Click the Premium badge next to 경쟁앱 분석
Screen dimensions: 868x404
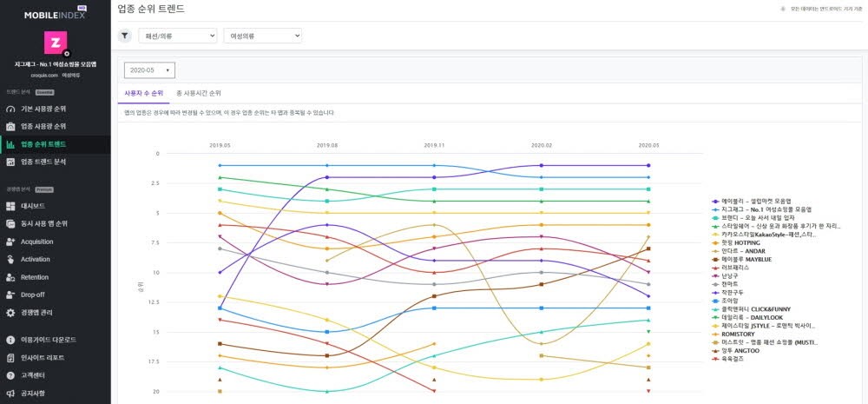coord(44,189)
